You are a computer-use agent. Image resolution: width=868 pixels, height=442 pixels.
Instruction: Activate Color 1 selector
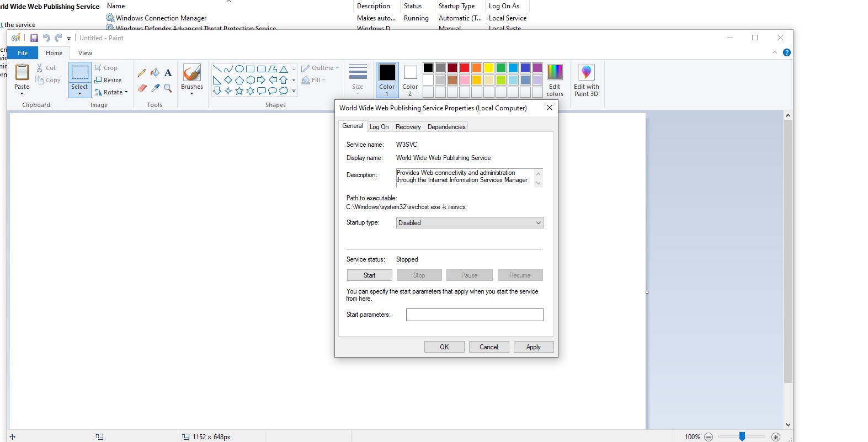[x=387, y=80]
